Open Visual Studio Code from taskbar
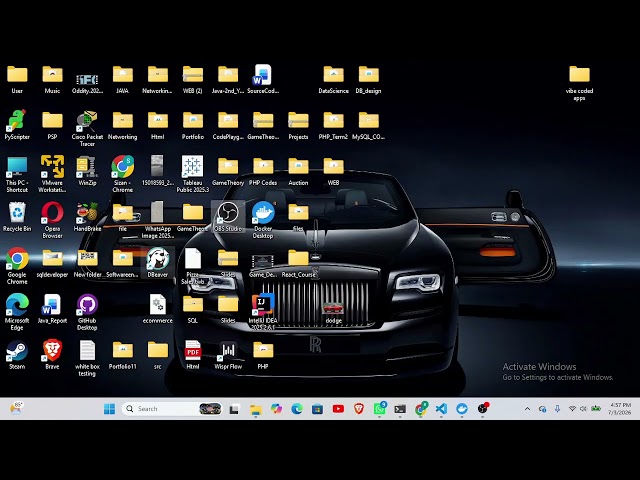 coord(441,409)
